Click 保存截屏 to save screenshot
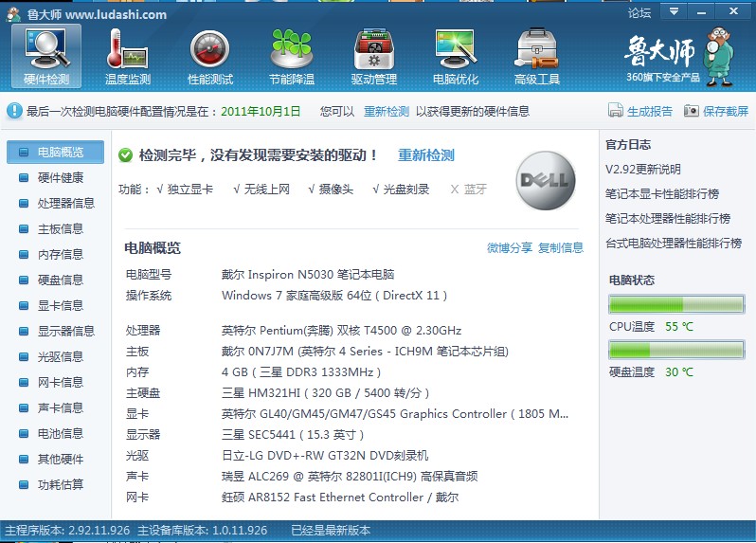The width and height of the screenshot is (756, 543). 725,112
